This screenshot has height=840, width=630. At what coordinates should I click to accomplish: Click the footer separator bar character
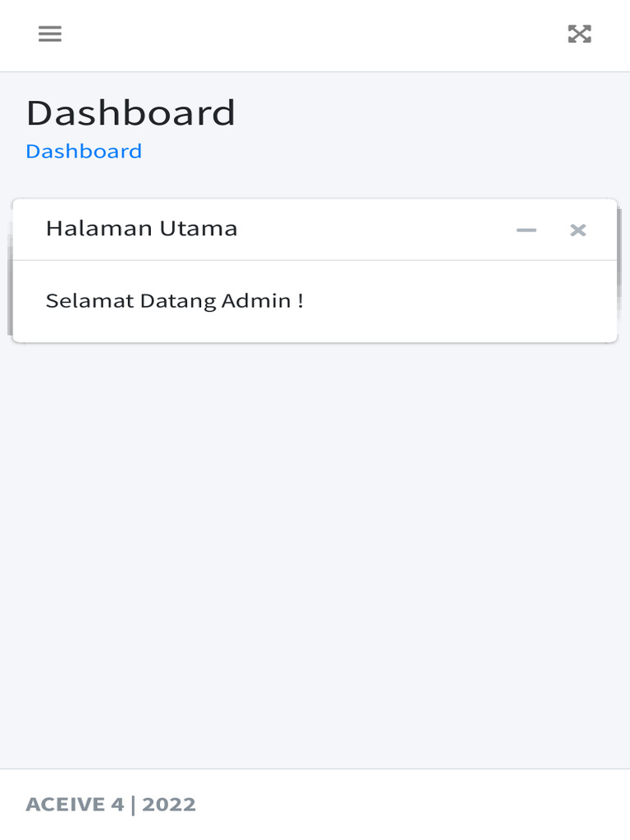133,805
